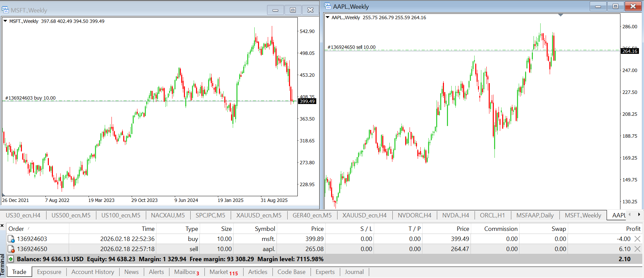Close the Terminal panel with the small x
The image size is (644, 278).
[x=2, y=225]
